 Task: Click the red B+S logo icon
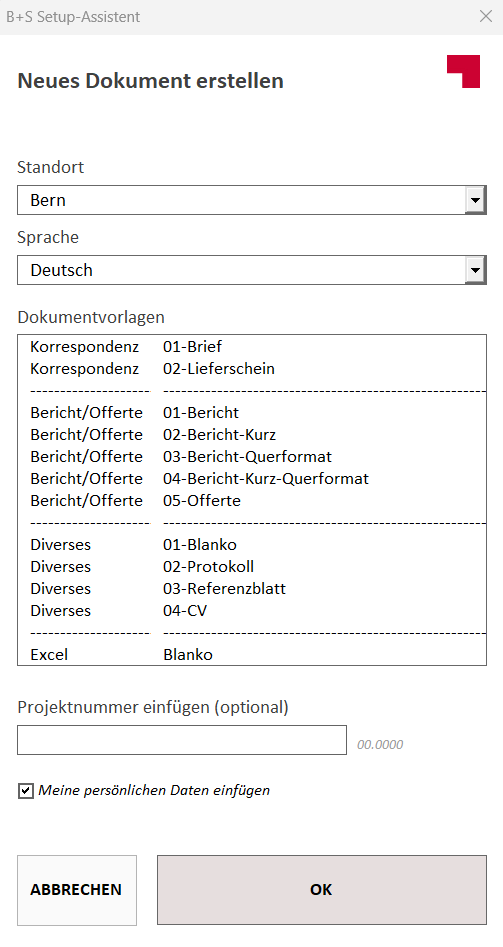coord(463,71)
